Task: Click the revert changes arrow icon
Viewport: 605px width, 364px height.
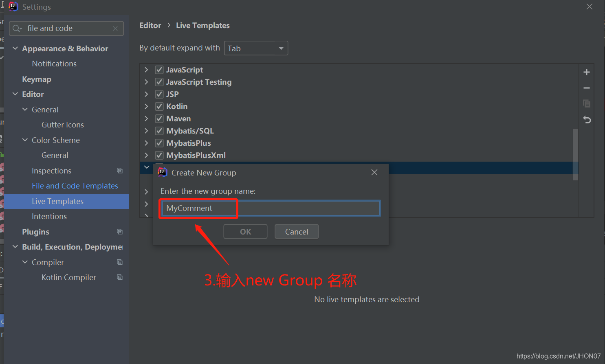Action: [x=587, y=120]
